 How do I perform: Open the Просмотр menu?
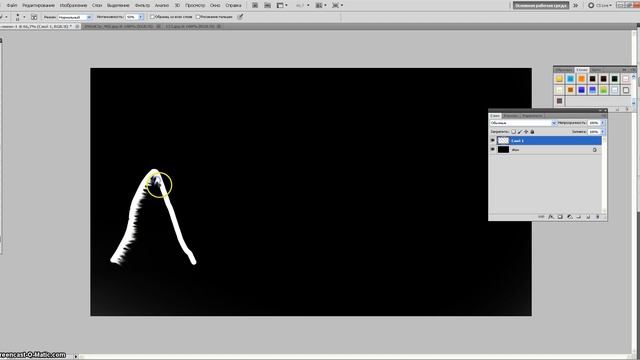point(195,6)
